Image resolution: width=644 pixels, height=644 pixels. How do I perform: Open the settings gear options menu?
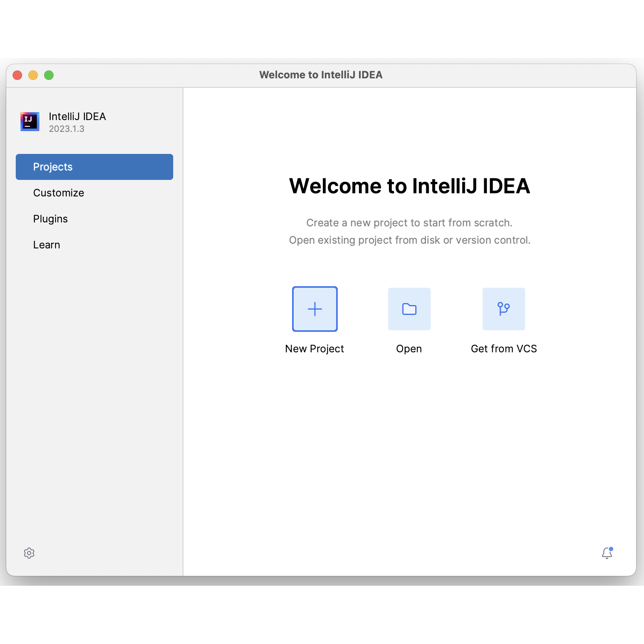29,553
